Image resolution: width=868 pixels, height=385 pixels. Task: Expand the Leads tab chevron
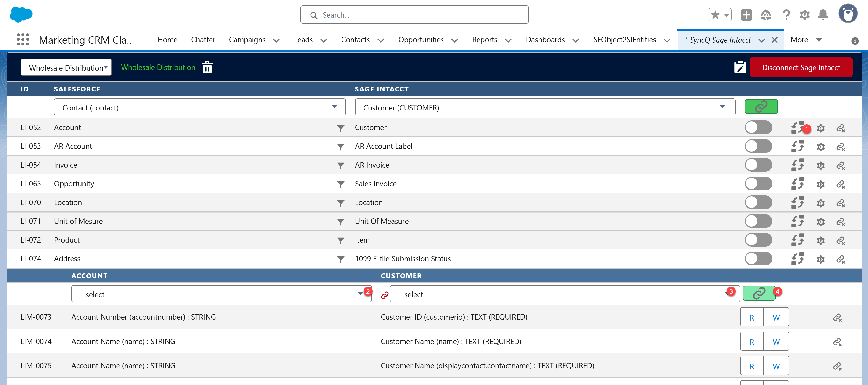324,40
